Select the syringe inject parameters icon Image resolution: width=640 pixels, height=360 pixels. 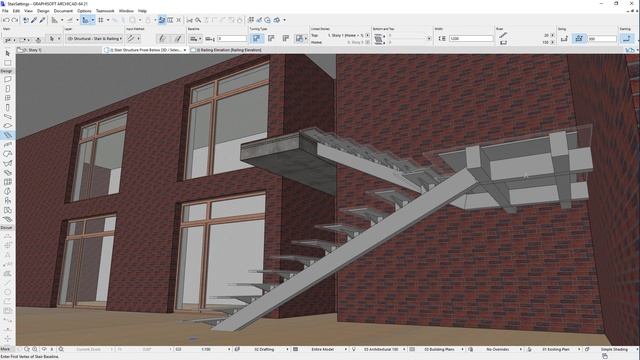pyautogui.click(x=42, y=20)
